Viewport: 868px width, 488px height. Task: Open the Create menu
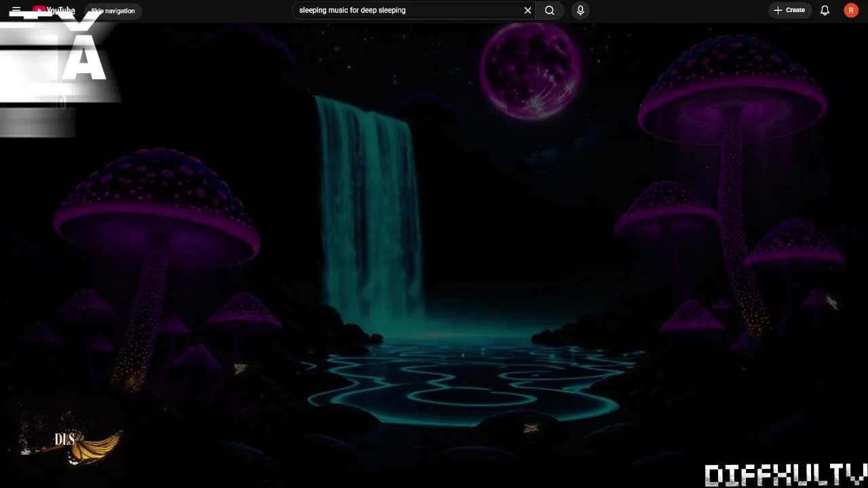(790, 10)
